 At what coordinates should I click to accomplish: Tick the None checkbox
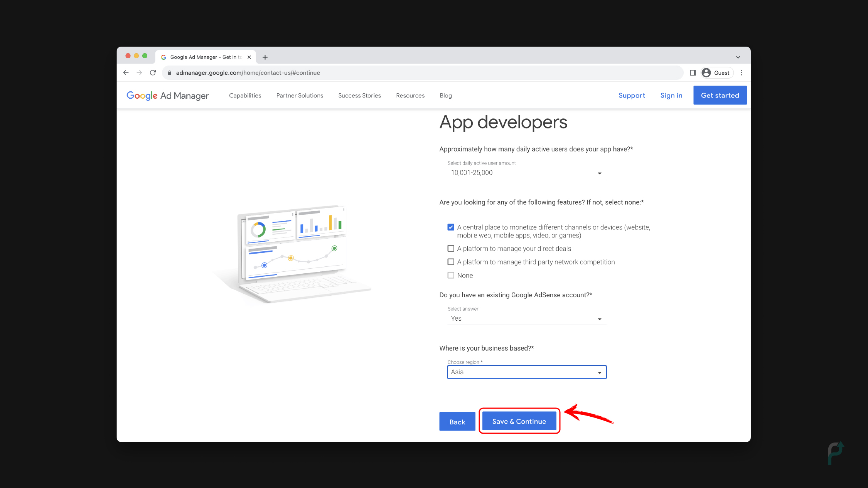click(x=450, y=275)
